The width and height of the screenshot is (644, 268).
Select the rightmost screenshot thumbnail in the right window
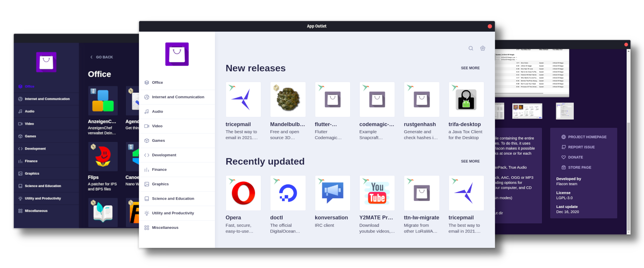pos(565,111)
